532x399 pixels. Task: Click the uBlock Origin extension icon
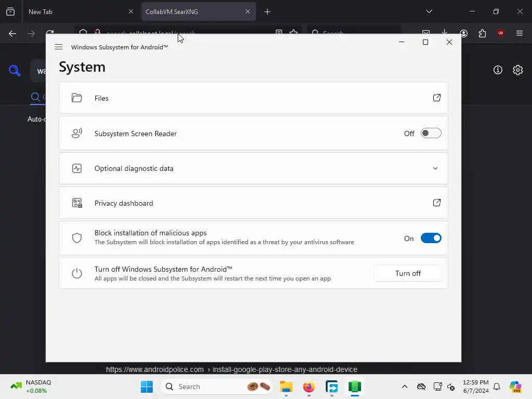[x=500, y=33]
